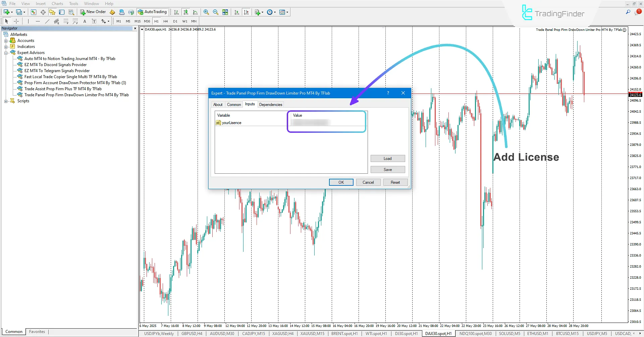Open the Market Watch panel icon
Image resolution: width=644 pixels, height=337 pixels.
(33, 12)
